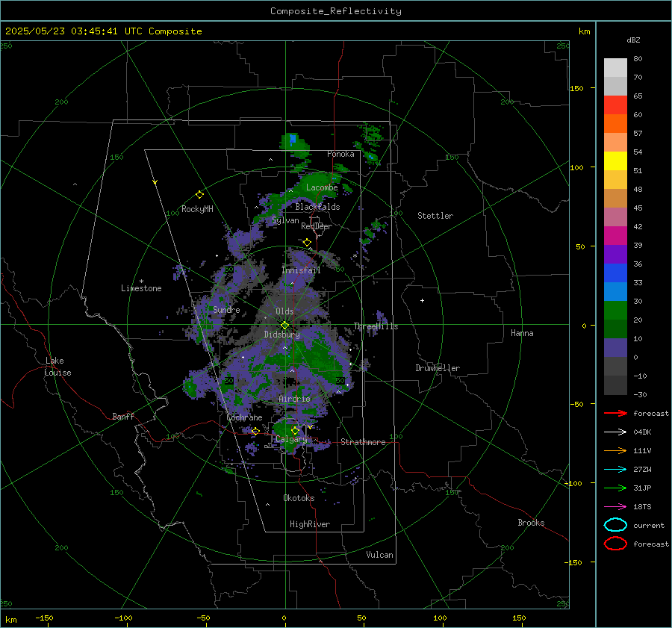Viewport: 672px width, 628px height.
Task: Select the orange 111V arrow icon
Action: click(x=615, y=450)
